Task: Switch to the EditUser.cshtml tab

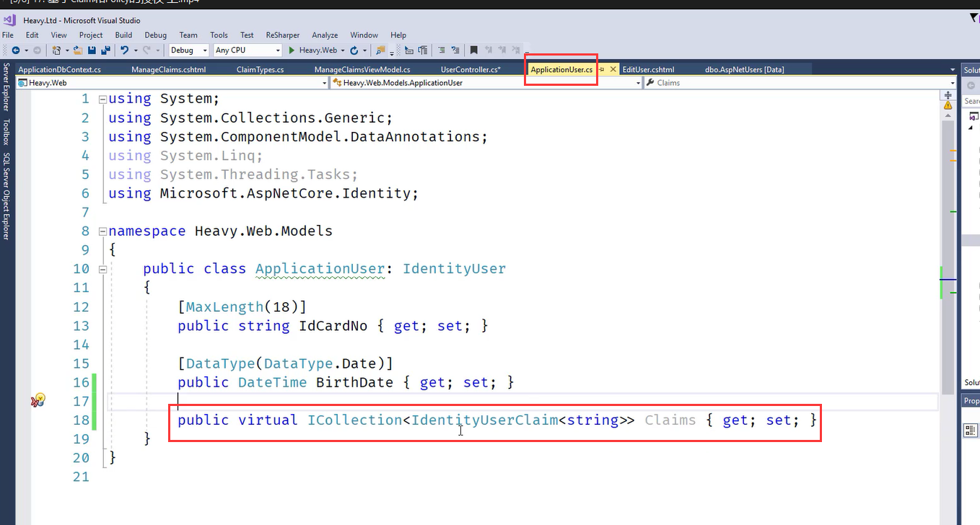Action: (x=648, y=69)
